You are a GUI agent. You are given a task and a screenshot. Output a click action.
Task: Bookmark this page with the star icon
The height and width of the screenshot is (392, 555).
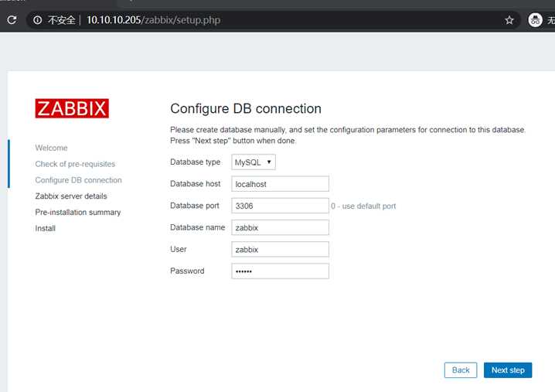[509, 20]
